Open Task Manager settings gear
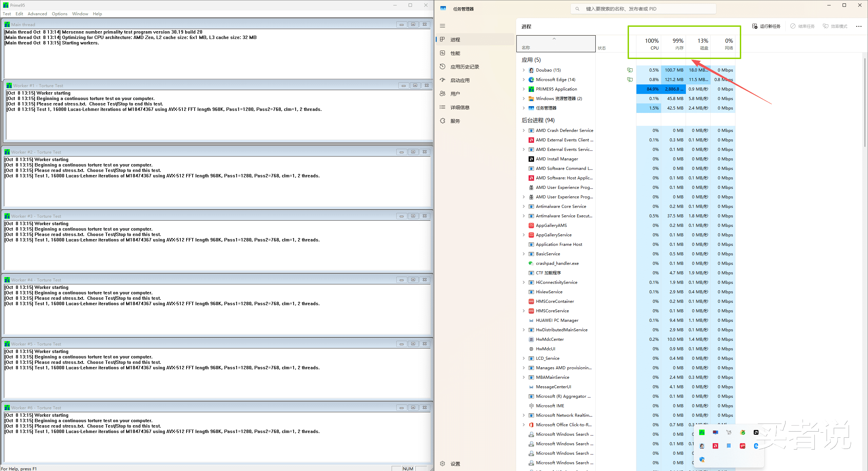This screenshot has height=471, width=868. [x=442, y=464]
